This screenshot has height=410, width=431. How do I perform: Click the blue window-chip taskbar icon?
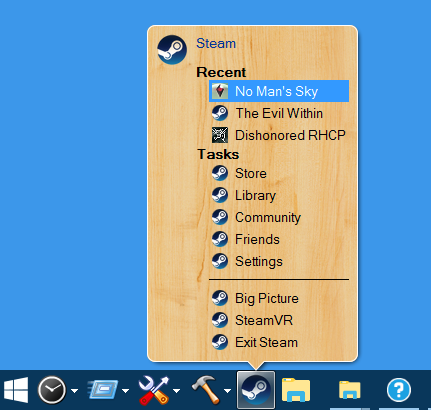[x=103, y=389]
